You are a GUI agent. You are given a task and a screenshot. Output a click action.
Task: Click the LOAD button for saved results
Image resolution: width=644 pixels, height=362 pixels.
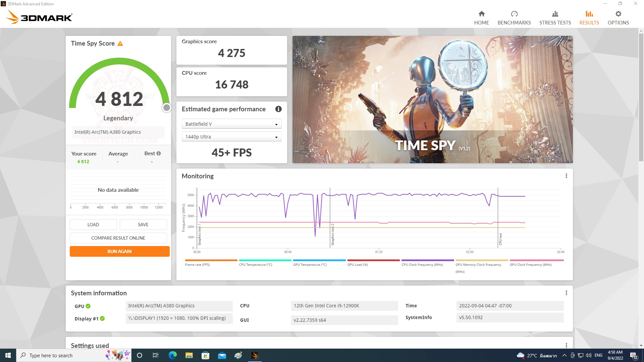click(x=93, y=224)
